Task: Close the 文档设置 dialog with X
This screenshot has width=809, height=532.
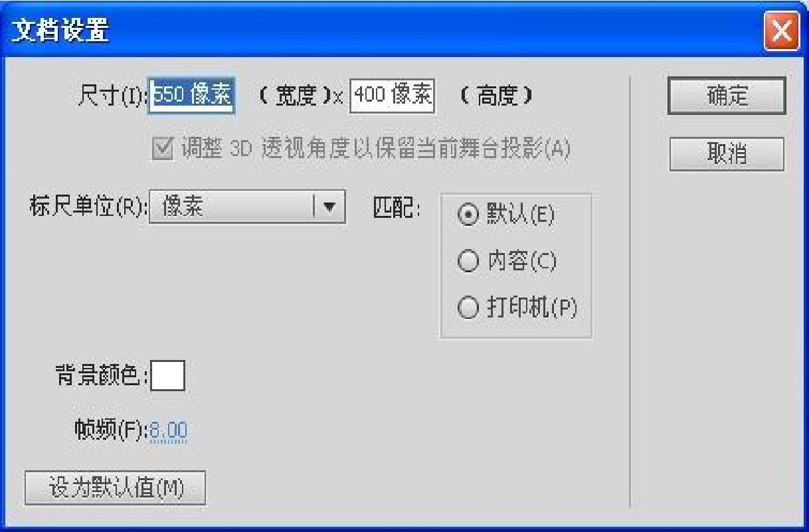Action: [782, 32]
